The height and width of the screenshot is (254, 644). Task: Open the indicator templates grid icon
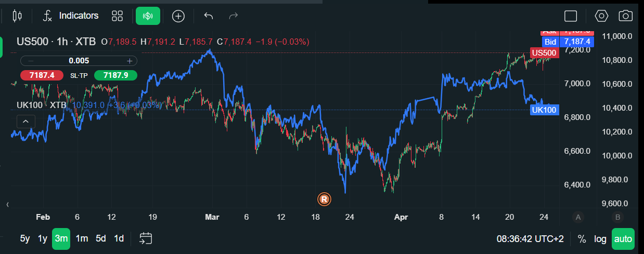point(117,16)
